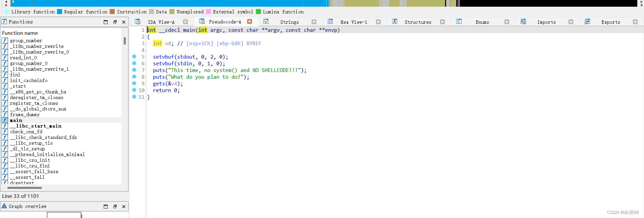Click the Hex View-1 tab icon
Image resolution: width=644 pixels, height=218 pixels.
tap(330, 21)
